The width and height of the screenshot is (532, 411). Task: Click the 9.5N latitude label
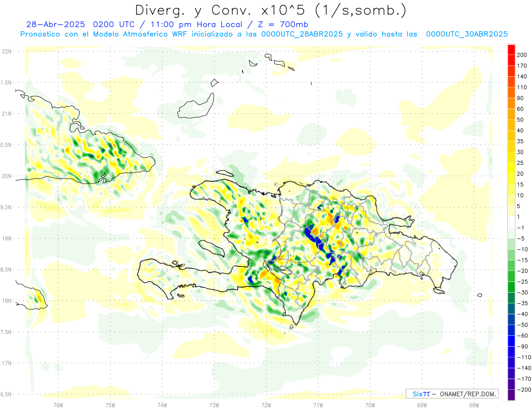(x=7, y=207)
